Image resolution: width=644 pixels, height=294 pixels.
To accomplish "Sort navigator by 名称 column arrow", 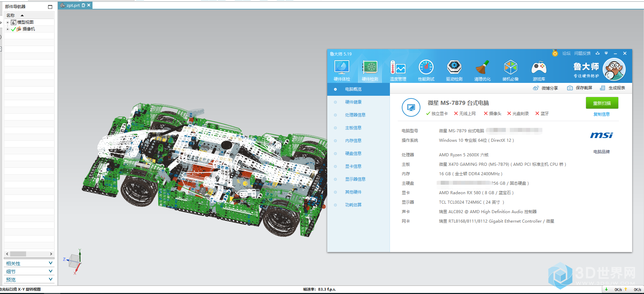I will coord(22,15).
